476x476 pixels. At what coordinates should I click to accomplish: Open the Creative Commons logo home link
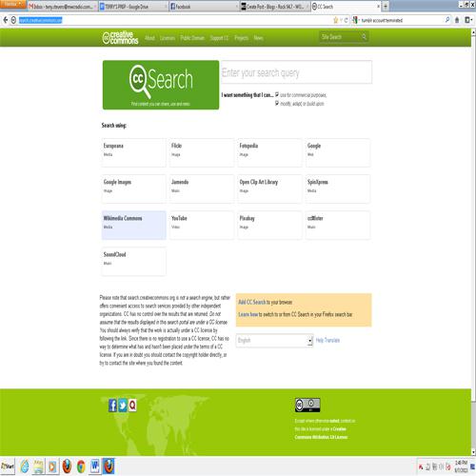(120, 38)
